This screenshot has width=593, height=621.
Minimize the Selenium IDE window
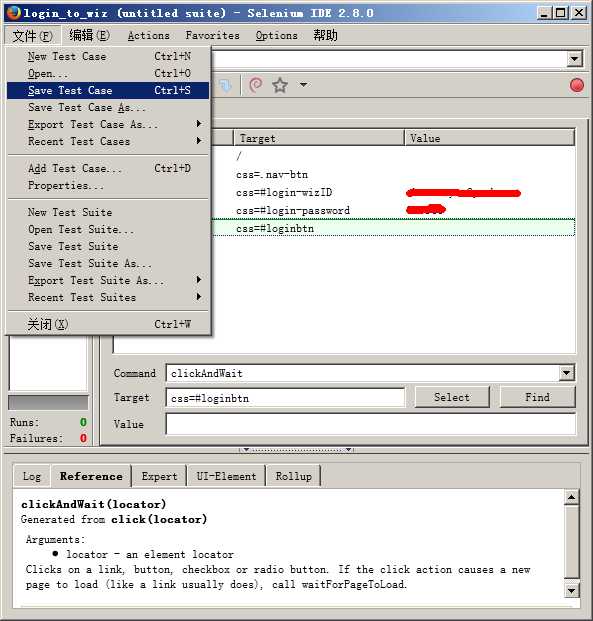[544, 13]
